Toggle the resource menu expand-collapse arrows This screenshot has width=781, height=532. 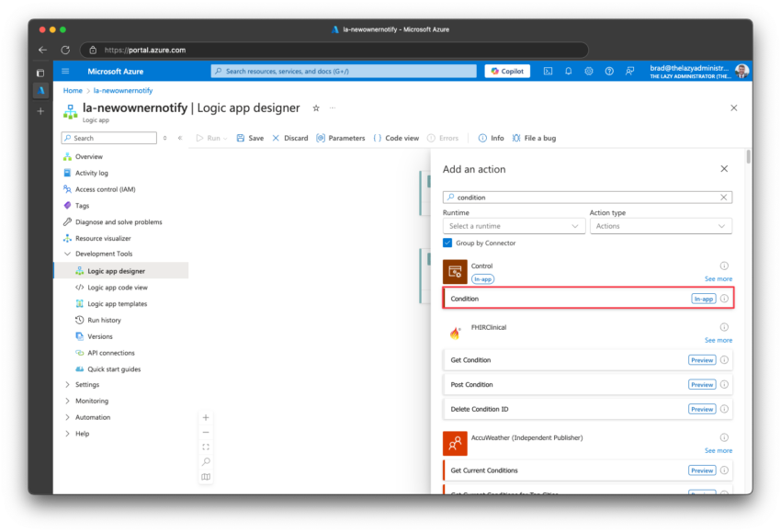pyautogui.click(x=164, y=138)
